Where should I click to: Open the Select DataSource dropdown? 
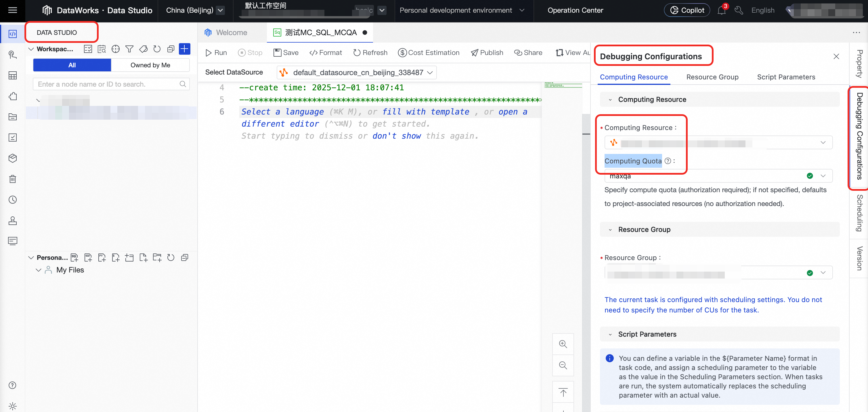coord(357,73)
